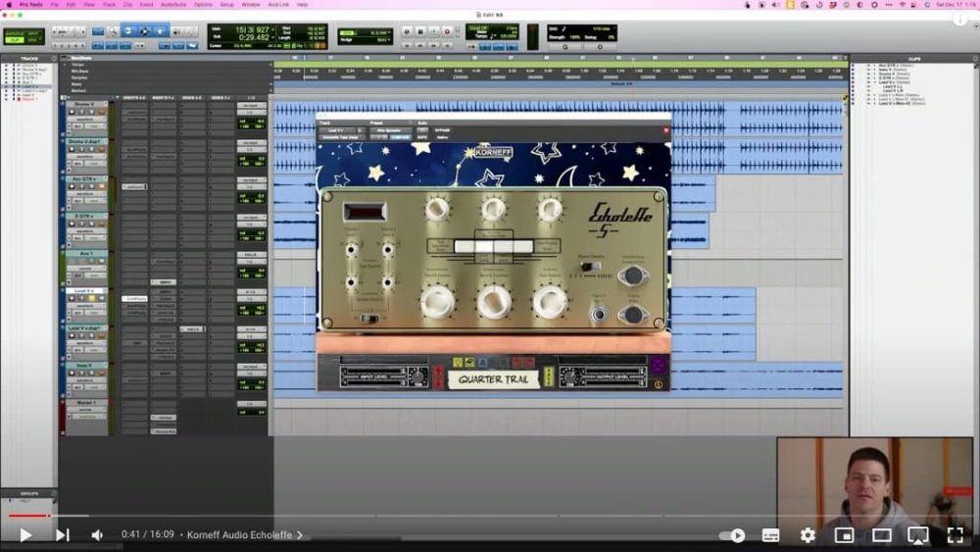
Task: Toggle subtitles in YouTube player
Action: click(x=770, y=535)
